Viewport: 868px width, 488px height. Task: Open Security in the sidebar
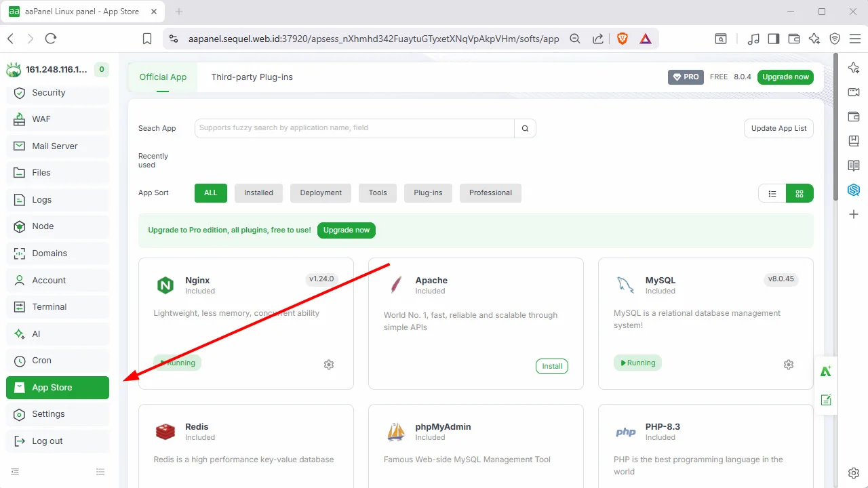click(58, 93)
